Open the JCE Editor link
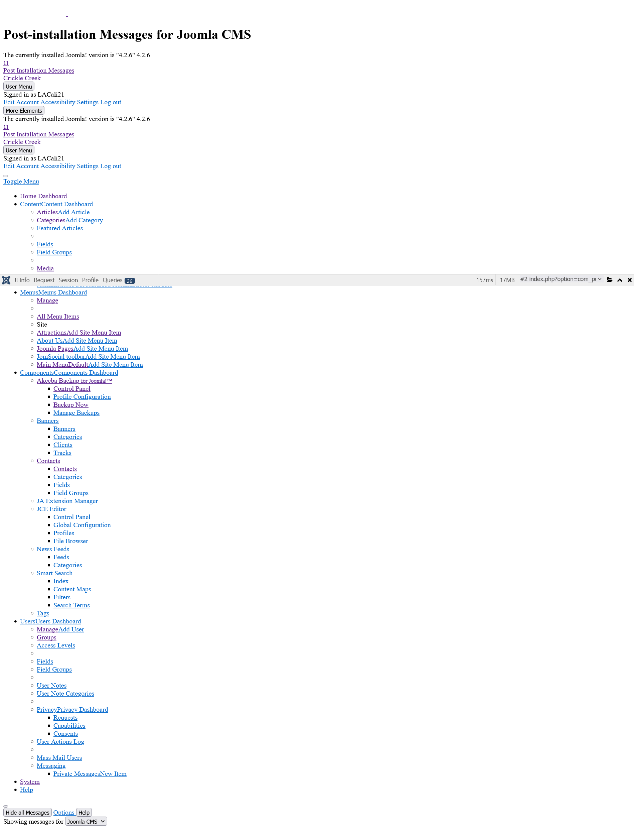This screenshot has width=634, height=840. pyautogui.click(x=51, y=509)
